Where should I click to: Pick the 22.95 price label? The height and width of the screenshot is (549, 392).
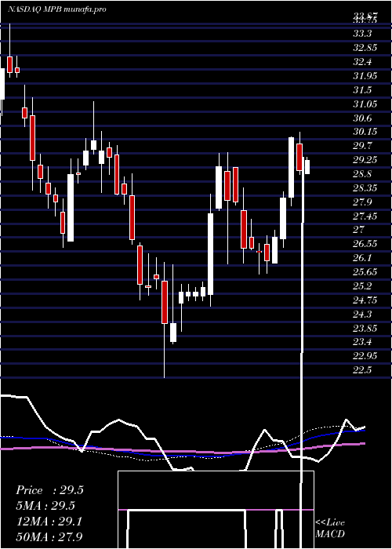365,356
